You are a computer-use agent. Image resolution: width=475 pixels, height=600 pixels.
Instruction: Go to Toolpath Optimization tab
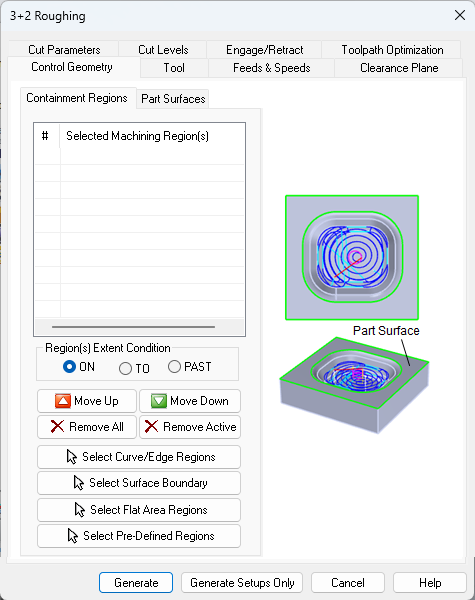tap(392, 50)
